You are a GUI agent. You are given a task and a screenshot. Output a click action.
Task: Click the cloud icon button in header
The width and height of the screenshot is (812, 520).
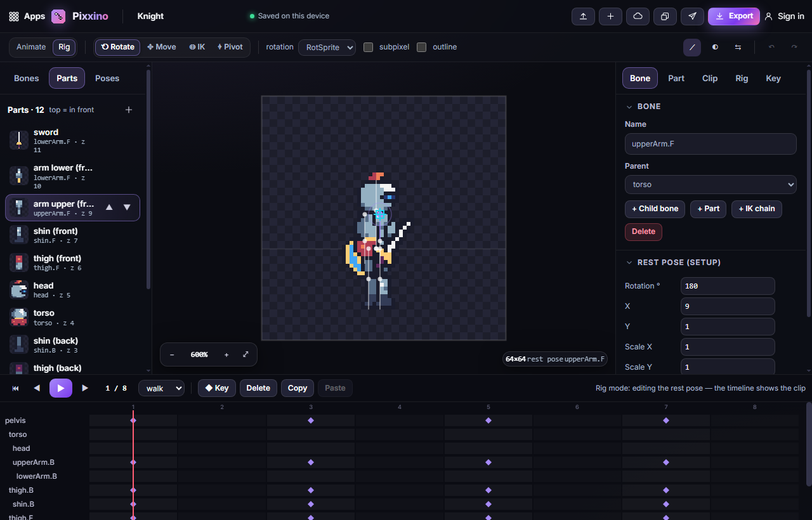tap(638, 16)
